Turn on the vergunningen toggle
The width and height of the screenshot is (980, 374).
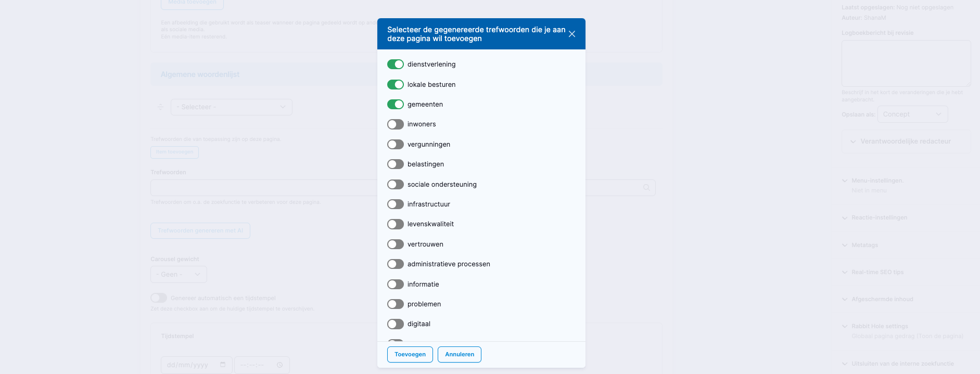pos(396,144)
